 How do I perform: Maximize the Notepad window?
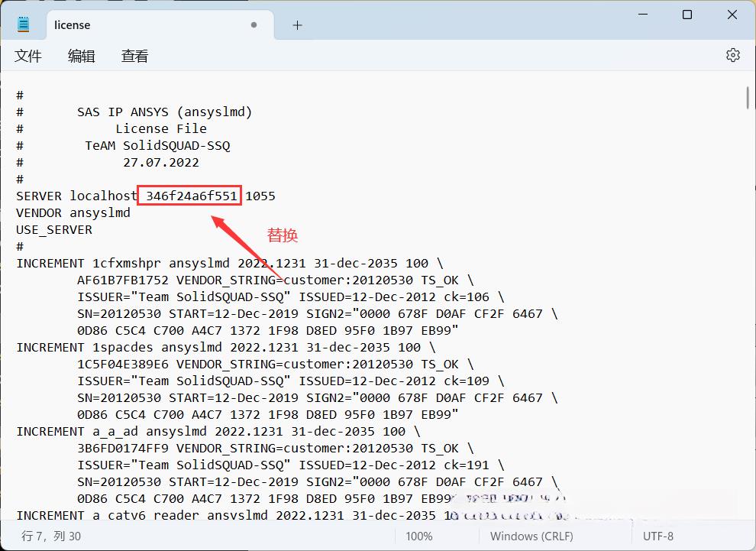point(687,15)
